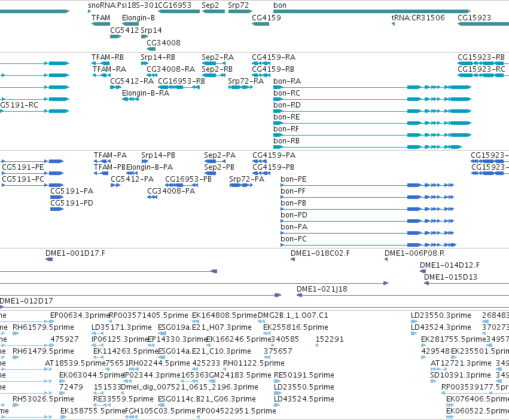Click the EK255816.5prime EST label
Viewport: 509px width, 420px height.
coord(295,327)
